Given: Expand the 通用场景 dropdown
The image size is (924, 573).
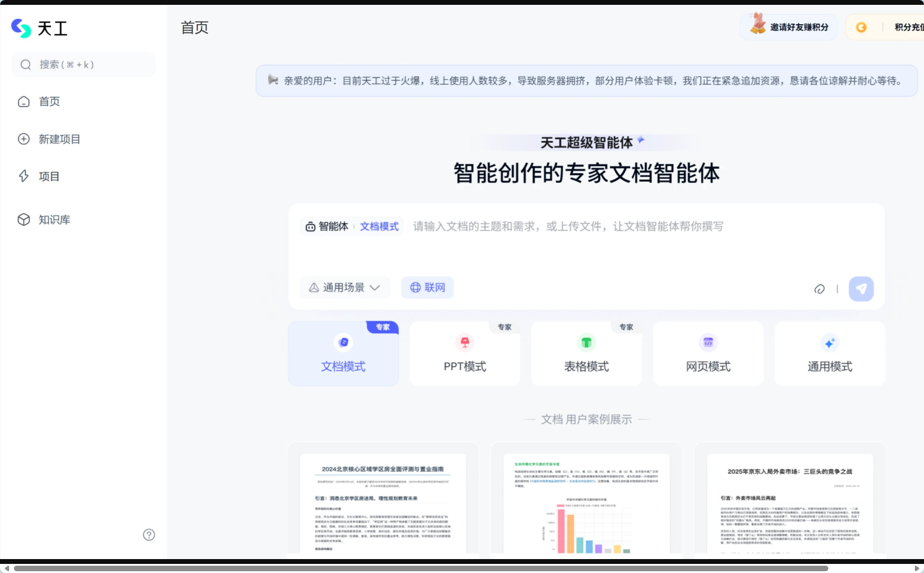Looking at the screenshot, I should 345,288.
